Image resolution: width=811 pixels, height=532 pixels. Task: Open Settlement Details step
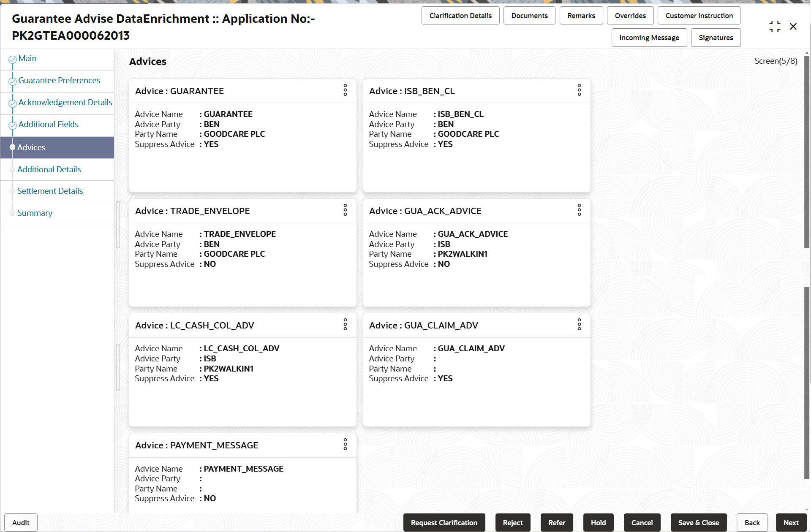50,191
